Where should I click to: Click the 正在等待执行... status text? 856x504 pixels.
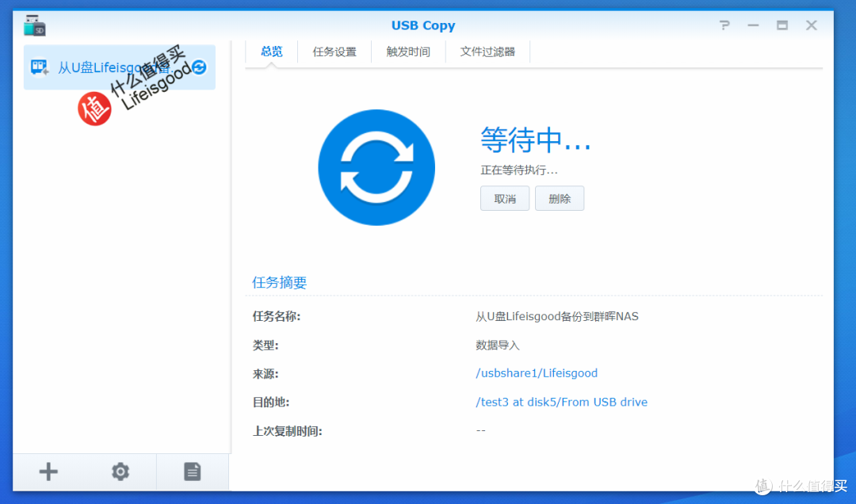(519, 170)
